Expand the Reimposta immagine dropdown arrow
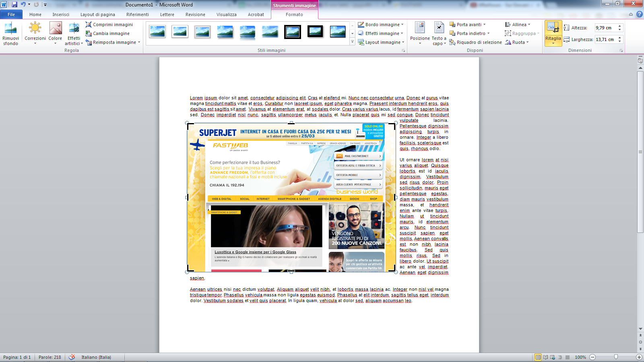 click(x=139, y=42)
